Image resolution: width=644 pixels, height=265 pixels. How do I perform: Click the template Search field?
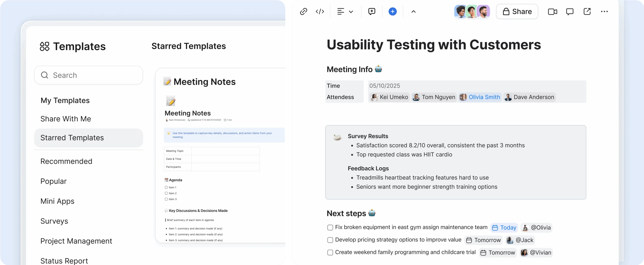click(89, 75)
